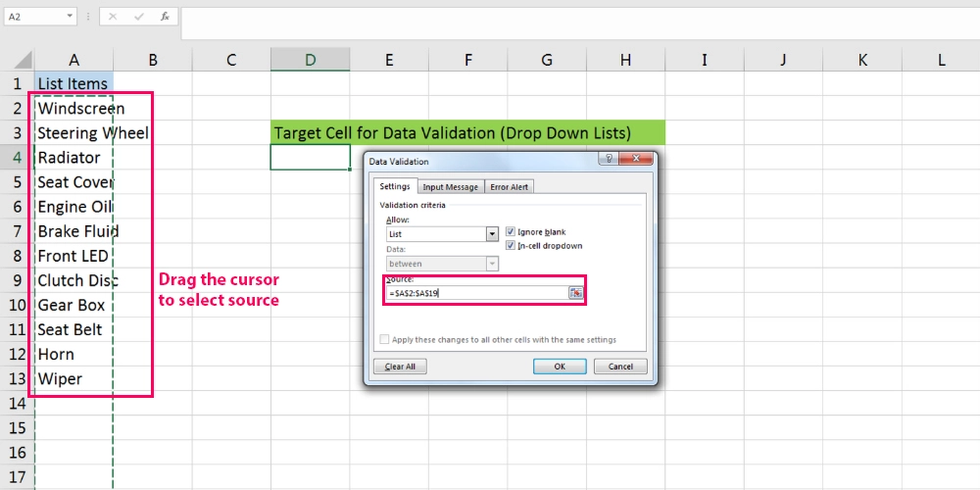Click the formula bar input area
980x490 pixels.
click(580, 24)
